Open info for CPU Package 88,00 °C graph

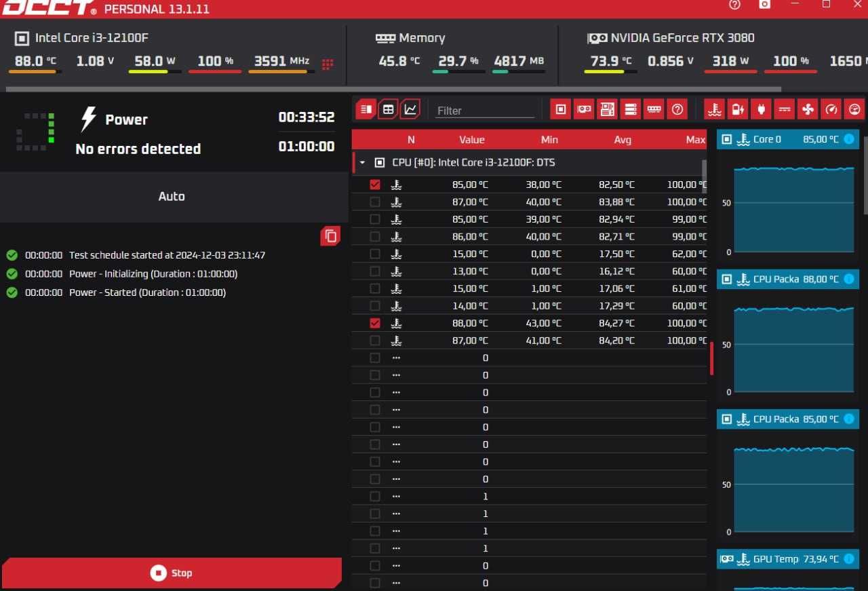(x=849, y=279)
